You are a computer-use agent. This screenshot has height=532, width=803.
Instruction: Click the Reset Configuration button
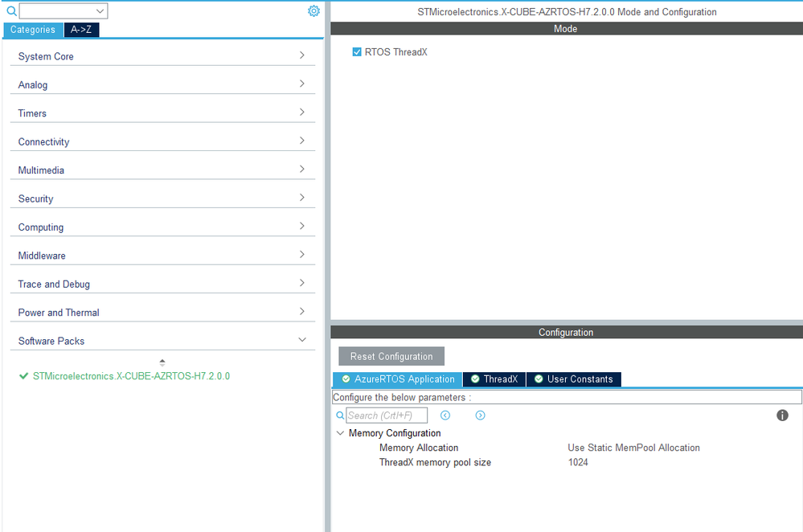(391, 356)
